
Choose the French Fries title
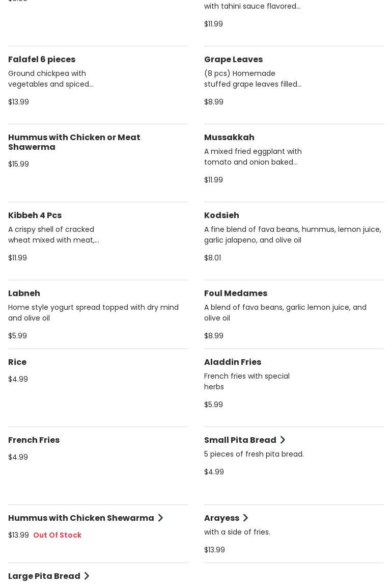34,440
